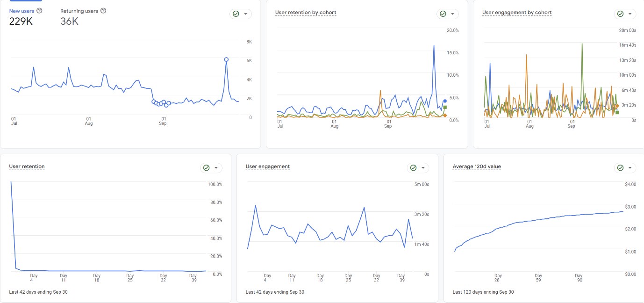Click the User engagement by cohort title

pos(517,13)
